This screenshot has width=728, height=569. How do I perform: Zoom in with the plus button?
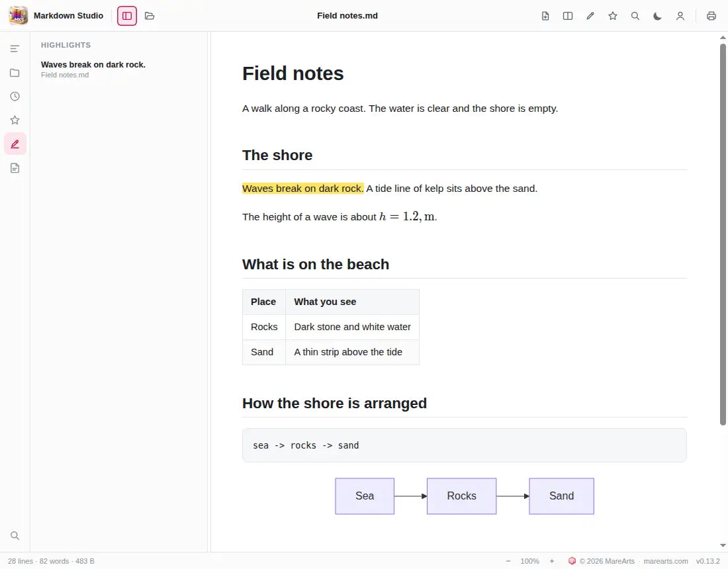point(551,561)
